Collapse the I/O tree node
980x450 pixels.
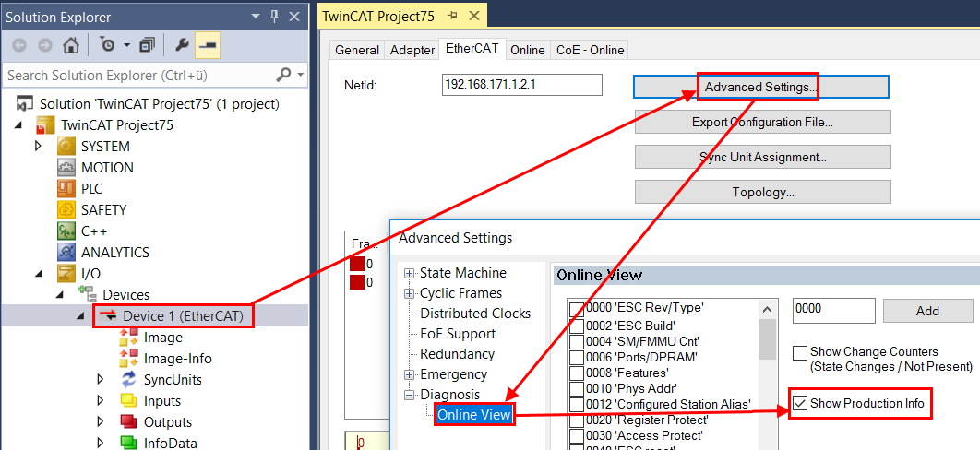(38, 273)
